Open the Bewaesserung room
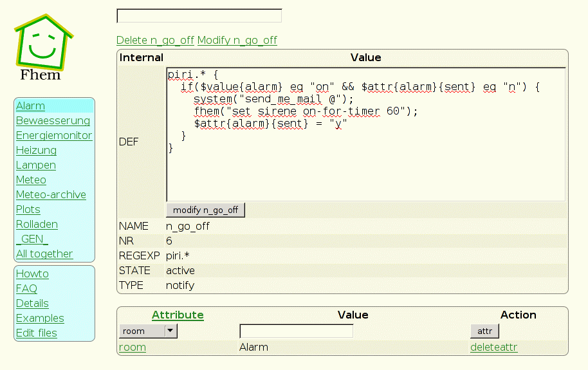588x370 pixels. coord(53,121)
